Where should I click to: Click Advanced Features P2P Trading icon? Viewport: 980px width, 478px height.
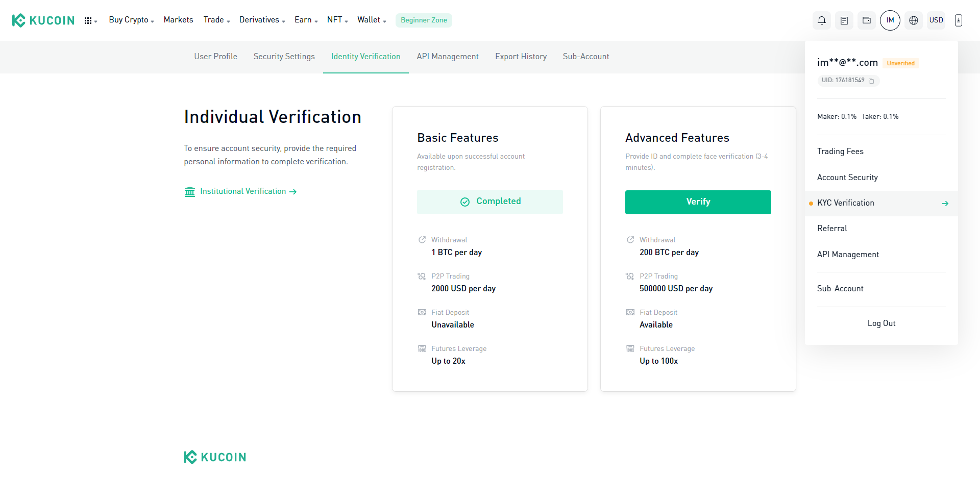630,276
